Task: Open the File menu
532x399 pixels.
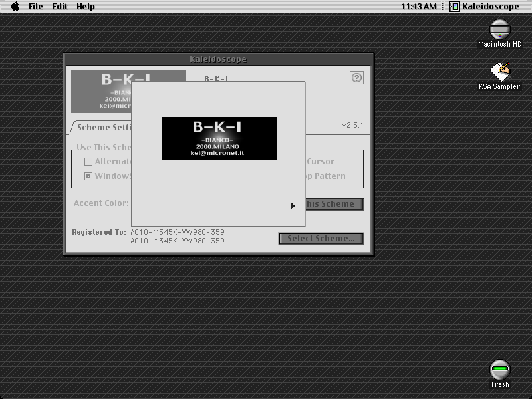Action: pos(36,7)
